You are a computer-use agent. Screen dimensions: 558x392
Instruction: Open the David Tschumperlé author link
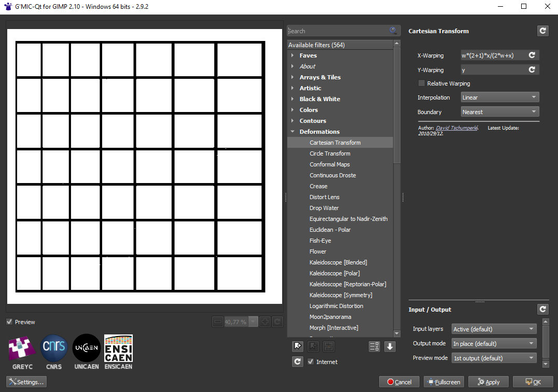pos(457,128)
